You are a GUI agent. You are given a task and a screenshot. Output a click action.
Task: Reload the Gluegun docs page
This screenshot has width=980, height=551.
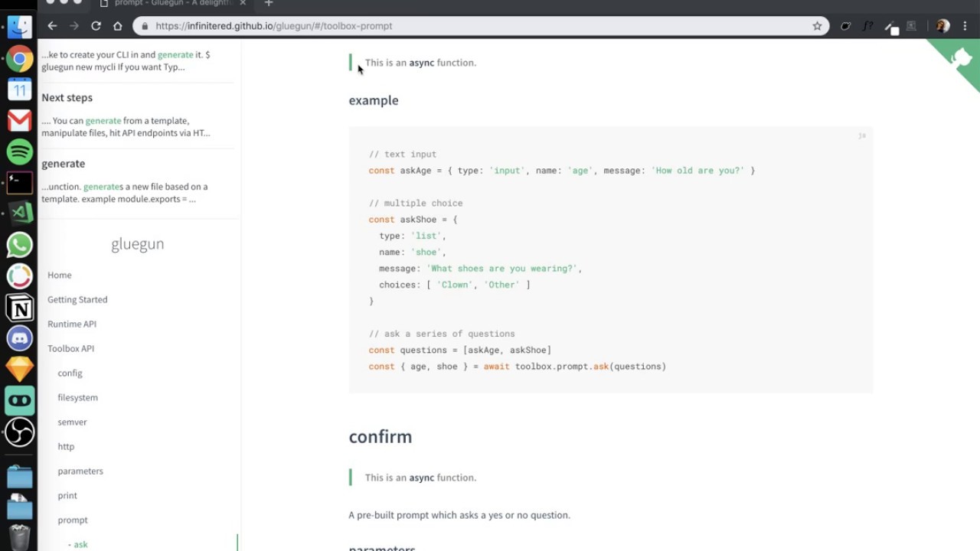(96, 26)
